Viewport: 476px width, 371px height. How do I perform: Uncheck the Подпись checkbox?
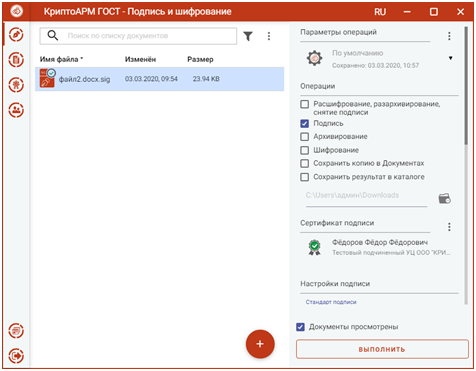[304, 124]
